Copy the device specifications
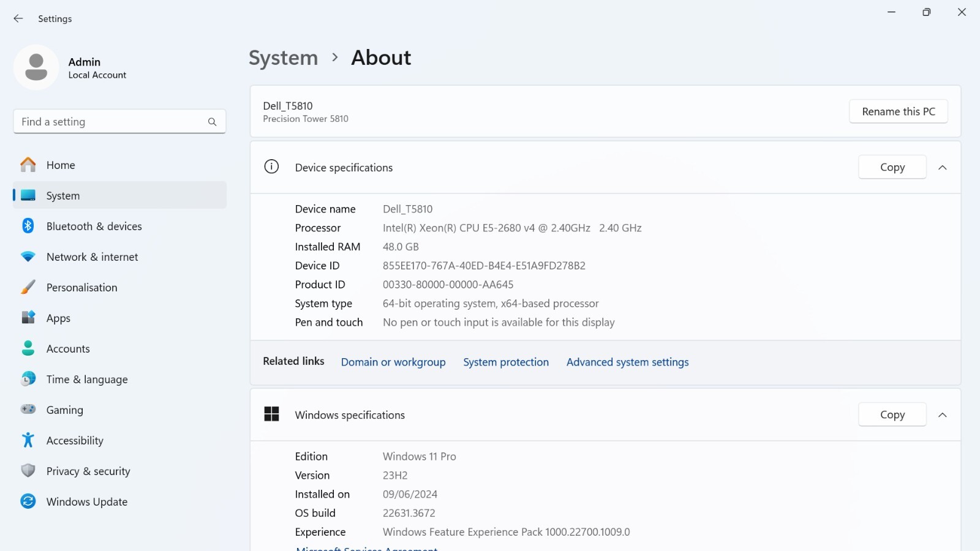The width and height of the screenshot is (980, 551). coord(892,167)
